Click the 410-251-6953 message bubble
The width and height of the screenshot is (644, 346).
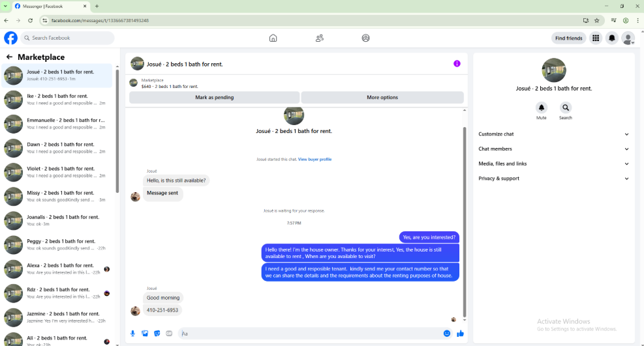pos(162,310)
